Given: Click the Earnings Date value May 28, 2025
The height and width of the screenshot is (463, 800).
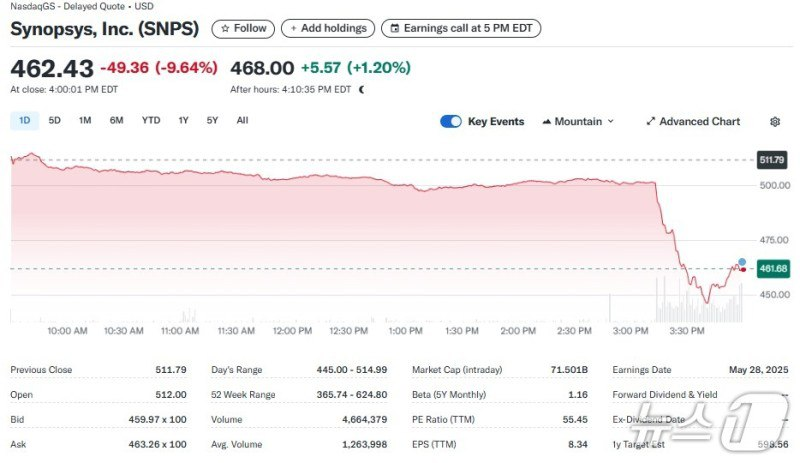Looking at the screenshot, I should click(x=759, y=370).
